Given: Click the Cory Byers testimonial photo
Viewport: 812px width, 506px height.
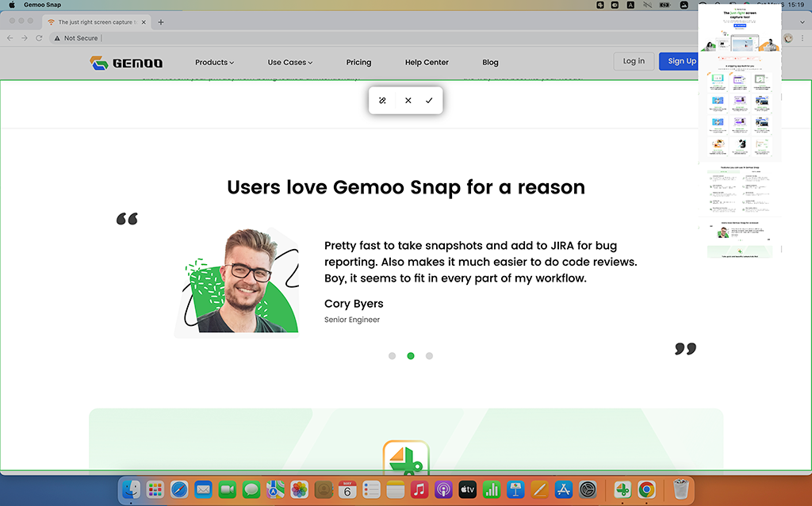Looking at the screenshot, I should [237, 282].
